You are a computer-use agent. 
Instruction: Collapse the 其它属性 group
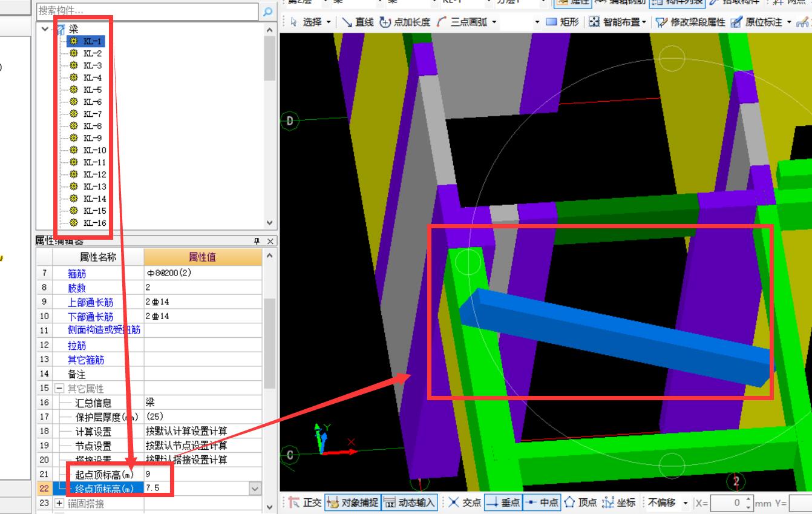[59, 388]
